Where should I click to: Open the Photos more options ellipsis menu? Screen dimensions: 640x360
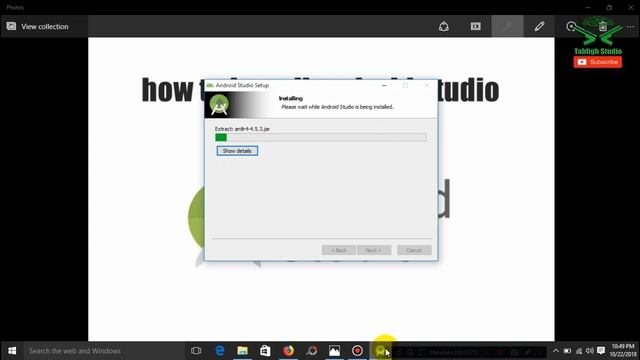click(x=631, y=27)
